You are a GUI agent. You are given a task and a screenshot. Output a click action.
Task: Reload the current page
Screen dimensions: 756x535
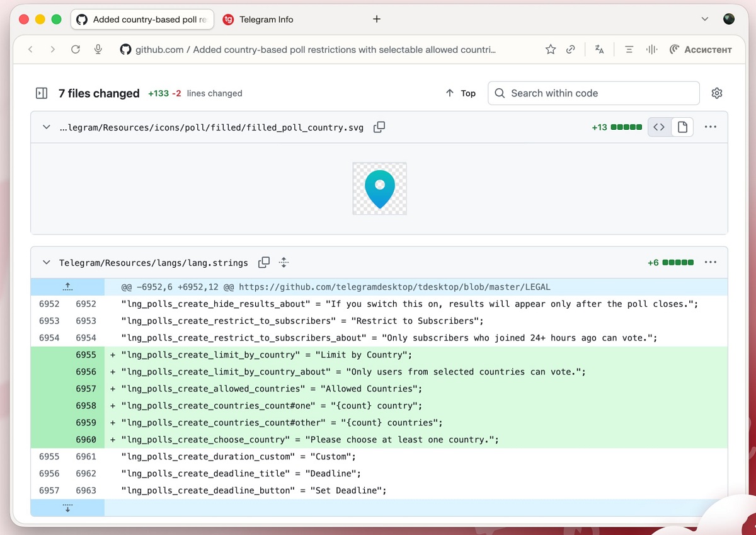click(76, 49)
